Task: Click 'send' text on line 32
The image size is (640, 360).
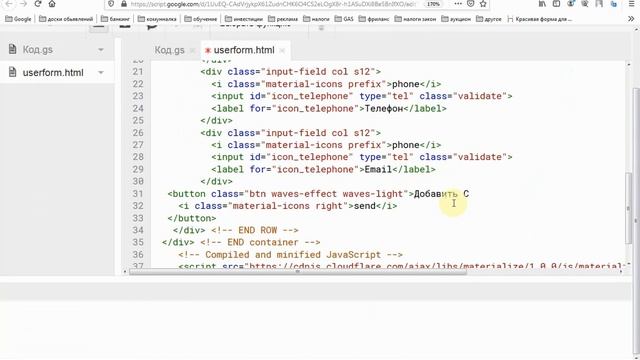Action: pos(364,206)
